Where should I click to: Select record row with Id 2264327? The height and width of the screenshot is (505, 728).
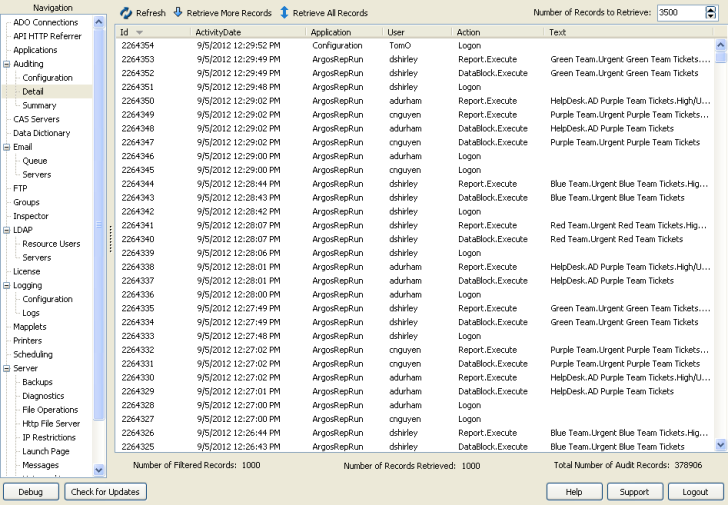click(415, 419)
